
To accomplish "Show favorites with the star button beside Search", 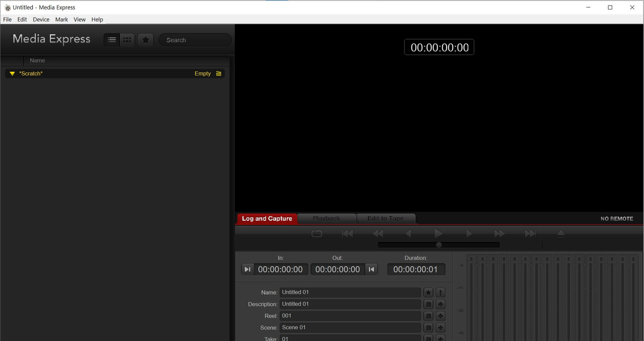I will tap(145, 40).
